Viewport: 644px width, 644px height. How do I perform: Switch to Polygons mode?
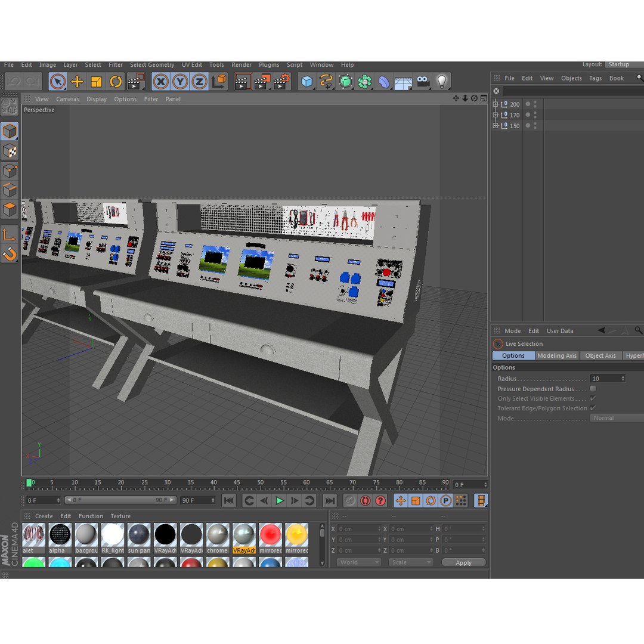click(10, 209)
